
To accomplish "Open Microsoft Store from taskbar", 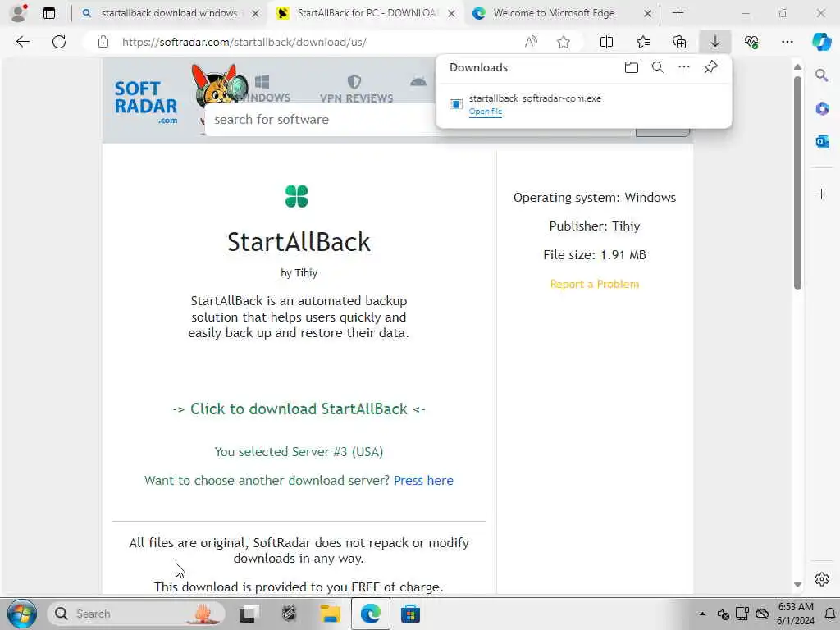I will point(410,614).
